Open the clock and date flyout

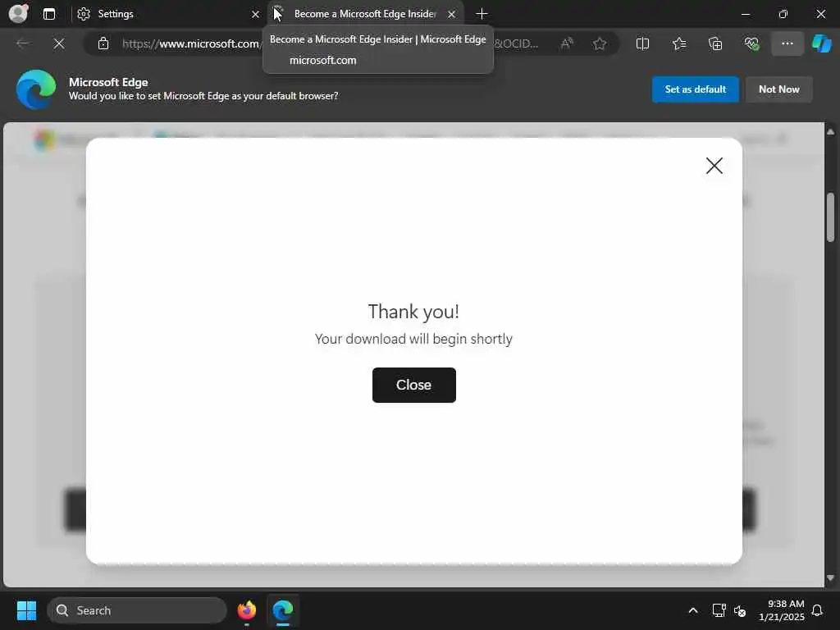click(x=781, y=610)
